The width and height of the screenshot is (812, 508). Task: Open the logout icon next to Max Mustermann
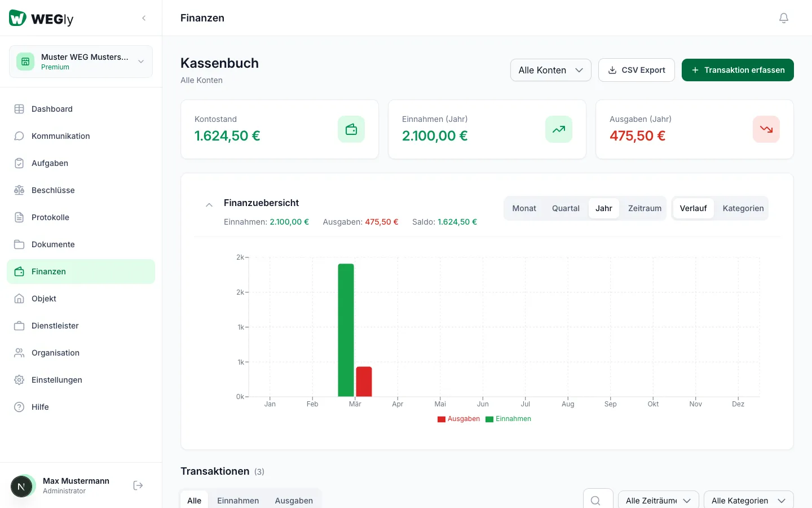point(138,485)
